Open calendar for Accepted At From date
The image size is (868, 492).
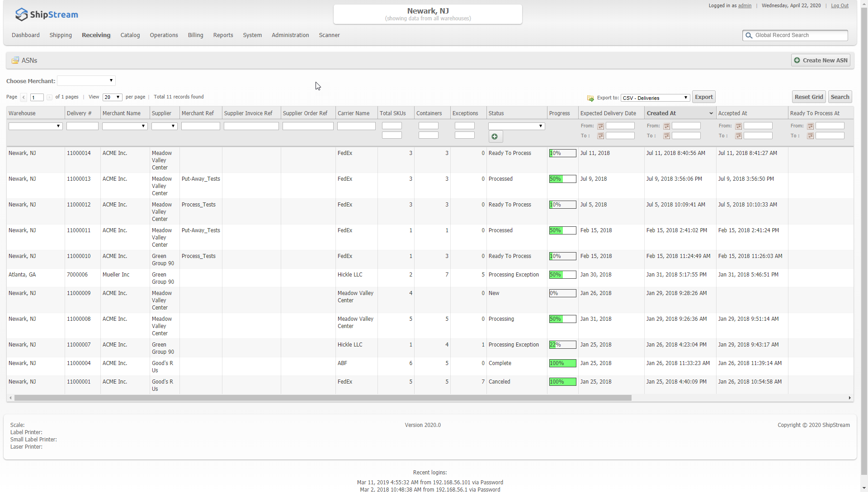[738, 126]
